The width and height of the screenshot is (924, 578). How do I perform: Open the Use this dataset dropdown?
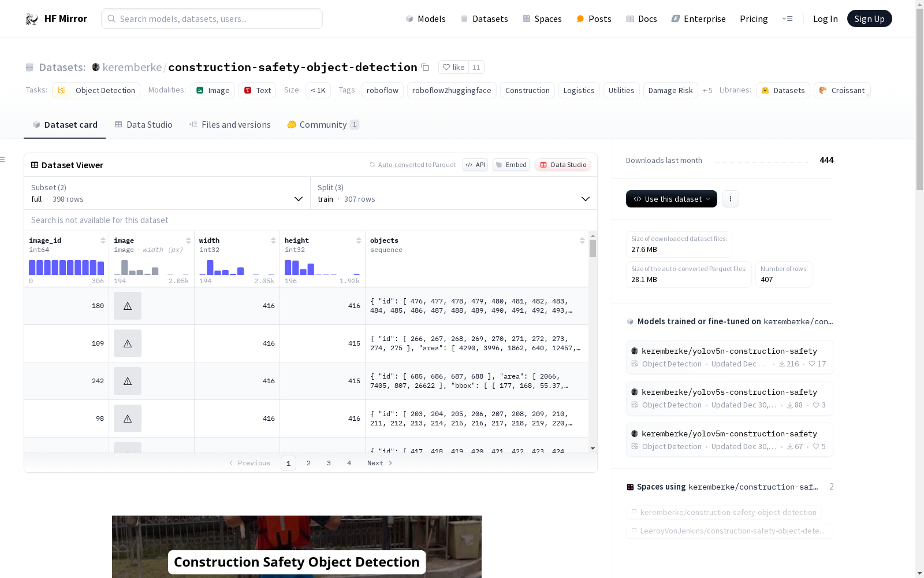672,199
